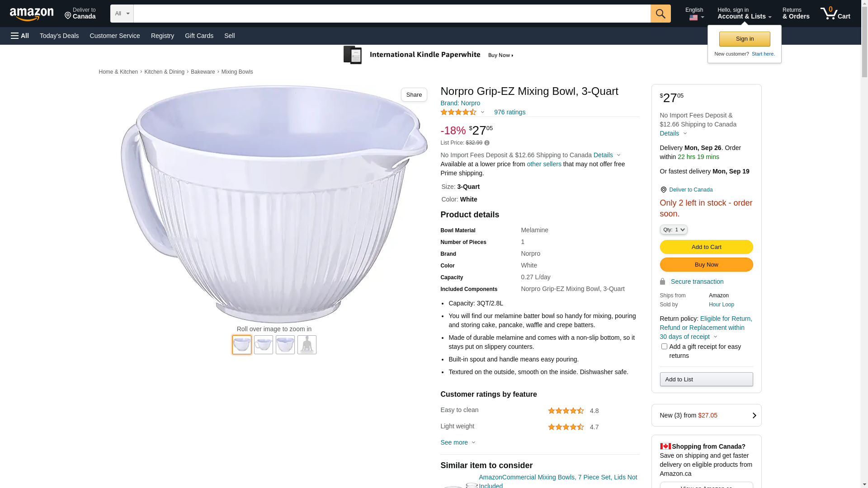
Task: Open the shopping cart icon
Action: (x=835, y=14)
